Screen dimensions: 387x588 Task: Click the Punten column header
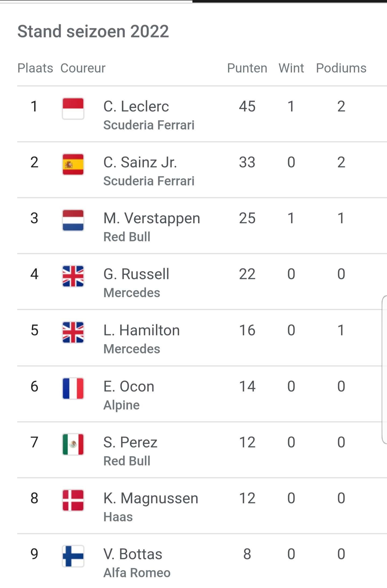coord(247,68)
